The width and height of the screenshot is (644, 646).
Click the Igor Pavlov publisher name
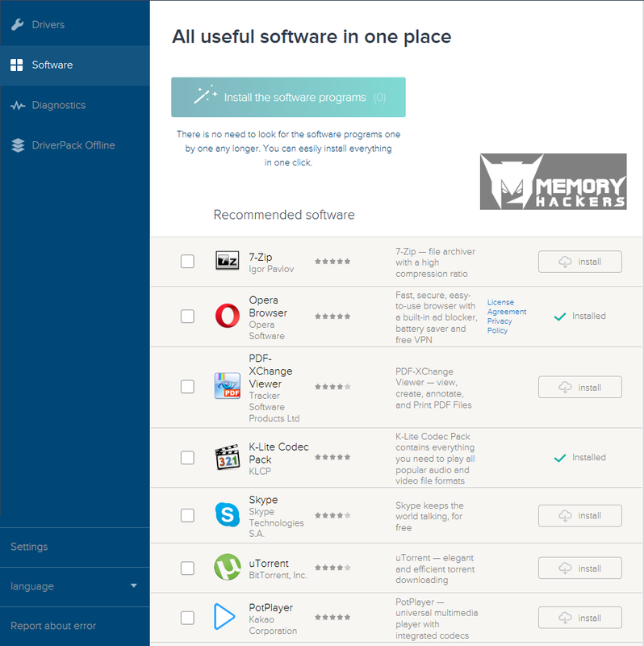coord(271,269)
